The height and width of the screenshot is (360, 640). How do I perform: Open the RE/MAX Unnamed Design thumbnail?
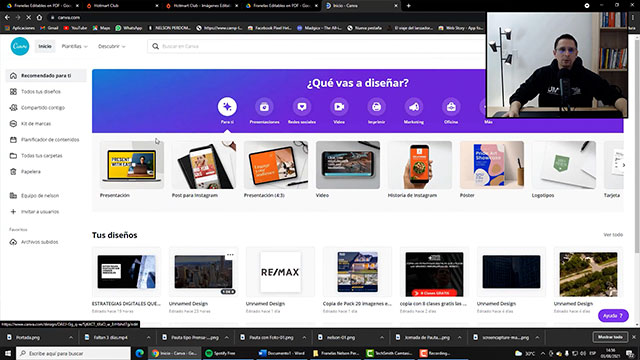(x=280, y=272)
